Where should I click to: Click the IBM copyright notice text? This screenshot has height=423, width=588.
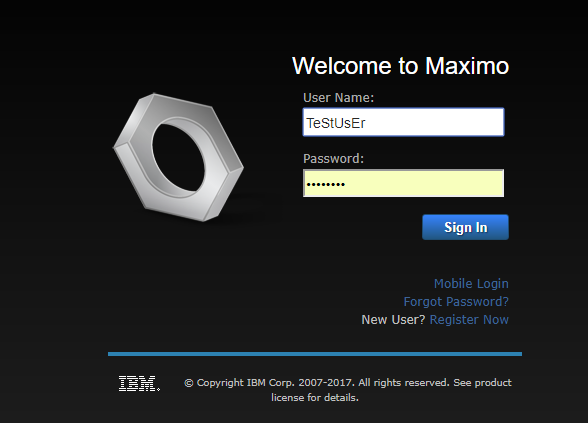348,390
